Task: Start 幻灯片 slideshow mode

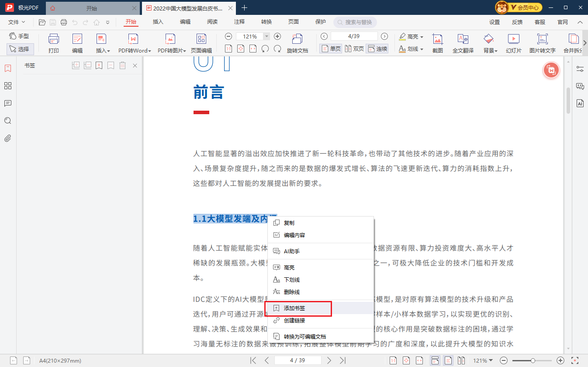Action: 514,43
